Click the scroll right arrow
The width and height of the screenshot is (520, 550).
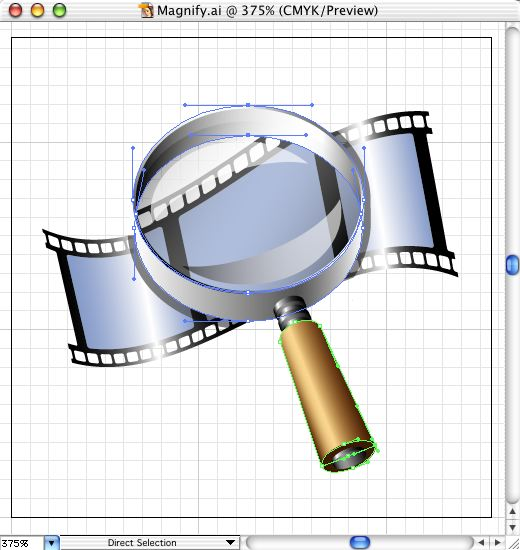coord(497,543)
